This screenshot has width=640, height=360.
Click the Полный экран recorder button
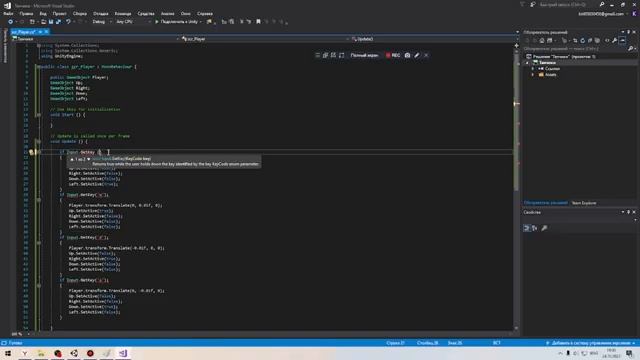click(364, 55)
